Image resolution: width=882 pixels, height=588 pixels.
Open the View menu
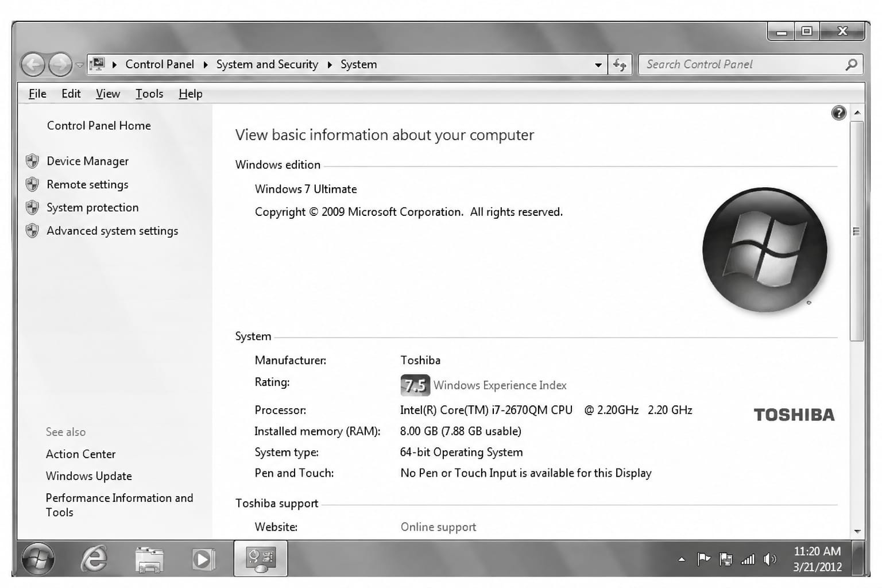coord(108,94)
